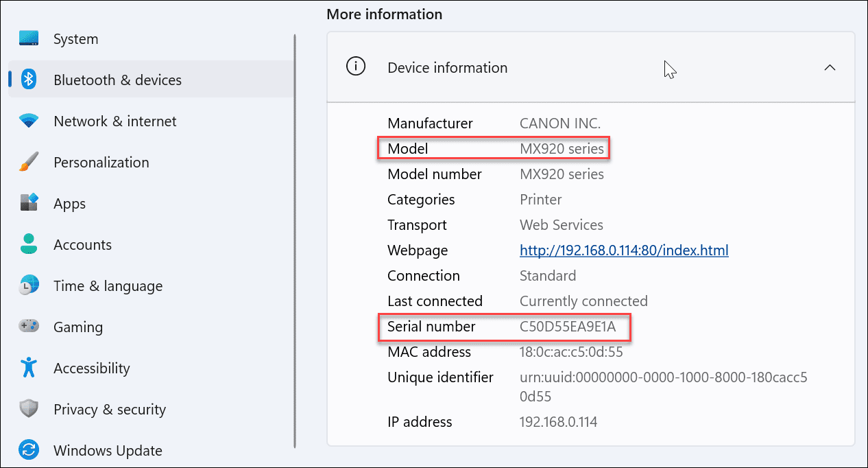Image resolution: width=868 pixels, height=468 pixels.
Task: Click the Device information header
Action: (447, 67)
